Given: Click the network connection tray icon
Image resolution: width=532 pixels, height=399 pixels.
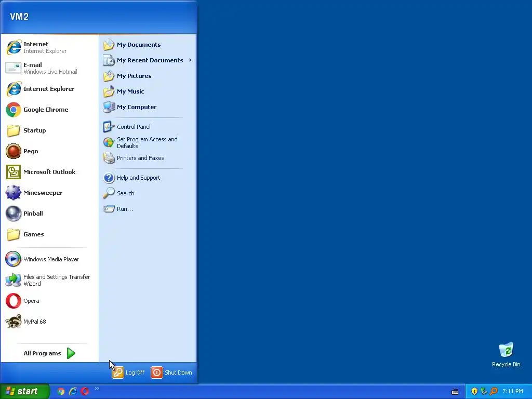Looking at the screenshot, I should (484, 391).
